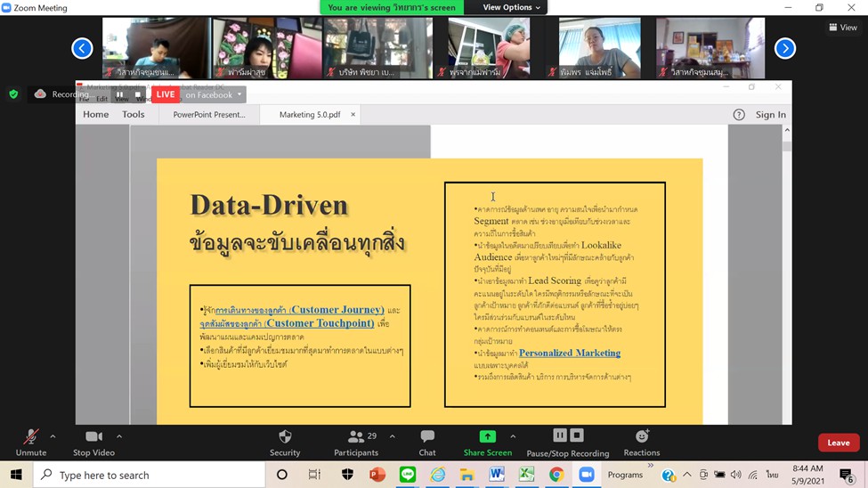The height and width of the screenshot is (488, 868).
Task: Stop Video camera toggle
Action: coord(93,436)
